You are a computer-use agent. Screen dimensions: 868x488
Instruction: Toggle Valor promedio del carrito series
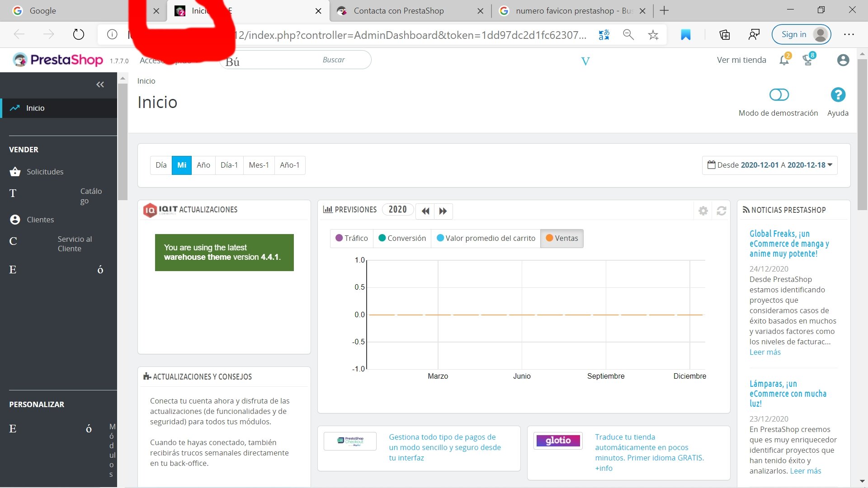click(486, 238)
